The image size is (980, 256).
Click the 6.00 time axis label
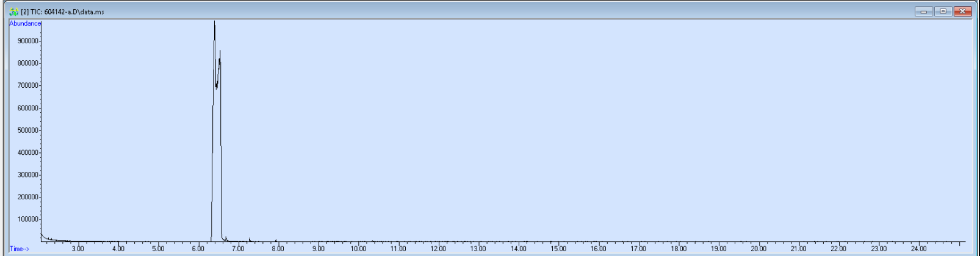[x=198, y=249]
